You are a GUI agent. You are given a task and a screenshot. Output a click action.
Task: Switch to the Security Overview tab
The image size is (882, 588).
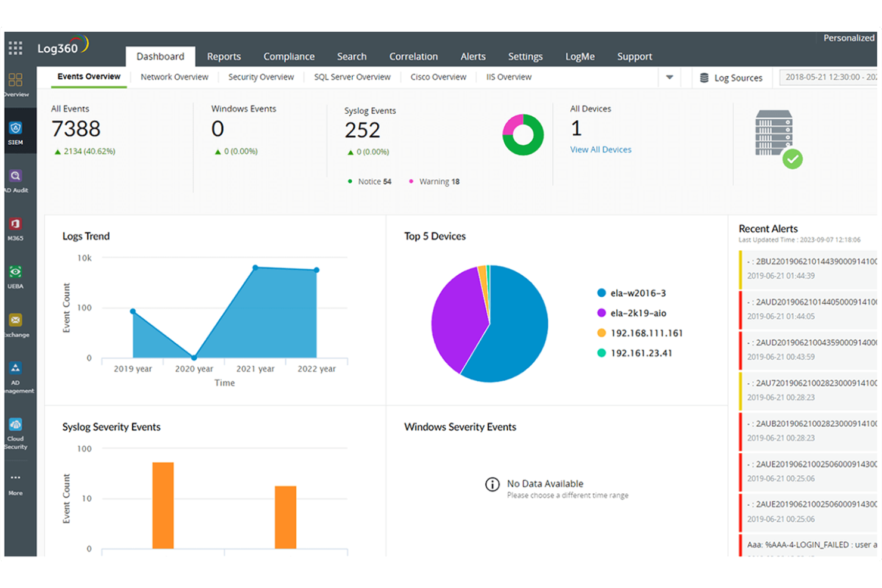coord(261,77)
